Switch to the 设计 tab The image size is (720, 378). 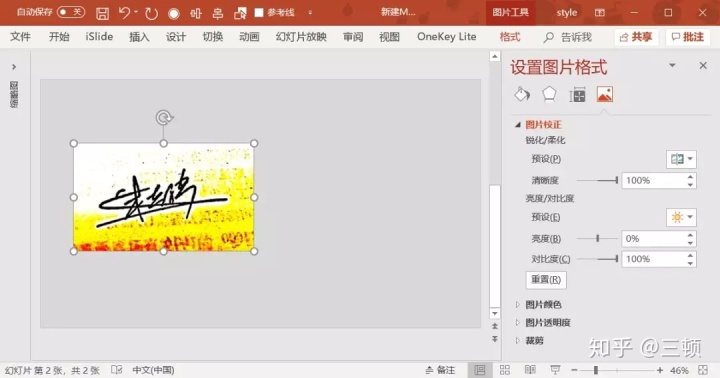click(176, 37)
